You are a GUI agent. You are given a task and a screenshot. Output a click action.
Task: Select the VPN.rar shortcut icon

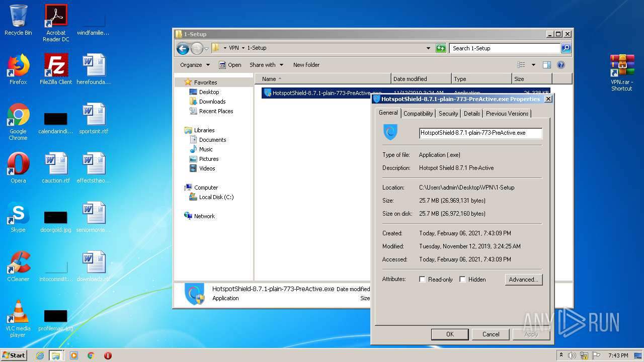[x=622, y=72]
